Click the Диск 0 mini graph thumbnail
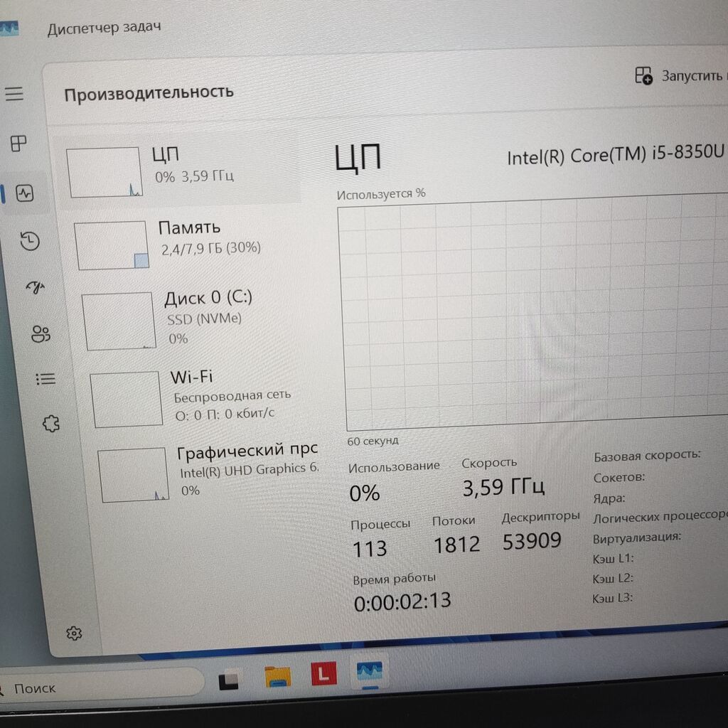Image resolution: width=728 pixels, height=728 pixels. (x=119, y=321)
